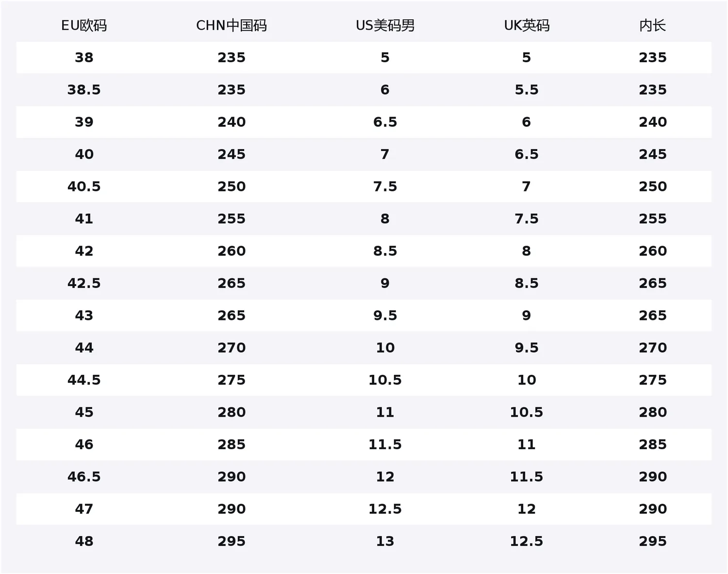The image size is (728, 574).
Task: Click US size 10.5 cell
Action: tap(385, 380)
